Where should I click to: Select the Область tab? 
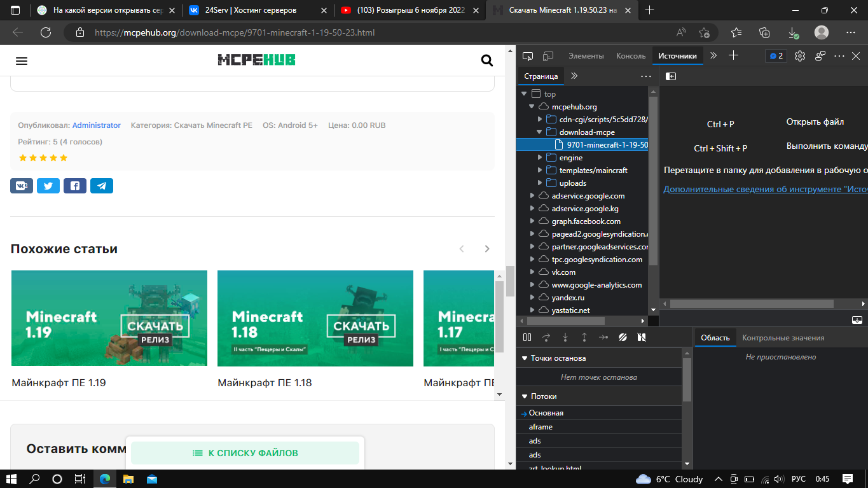(x=715, y=338)
